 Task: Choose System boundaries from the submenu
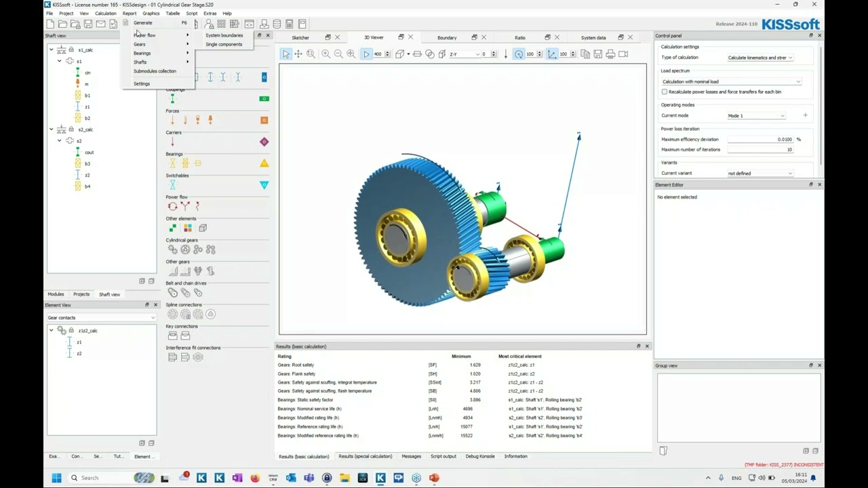pyautogui.click(x=224, y=35)
